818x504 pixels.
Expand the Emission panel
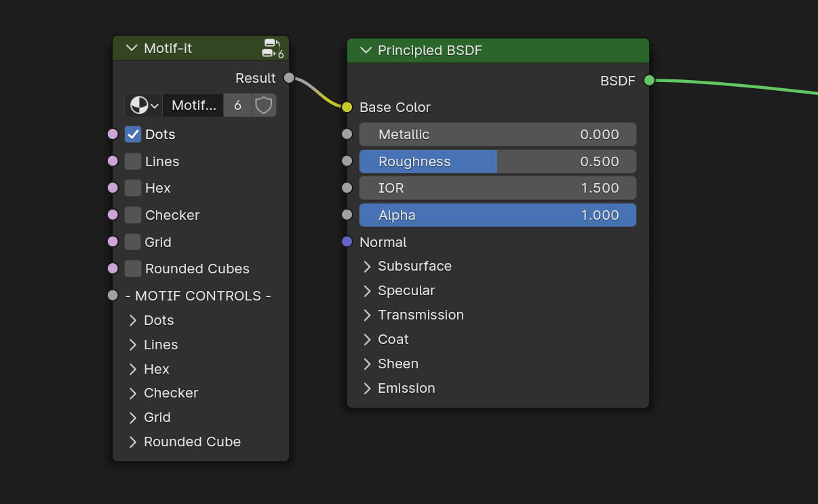[367, 389]
